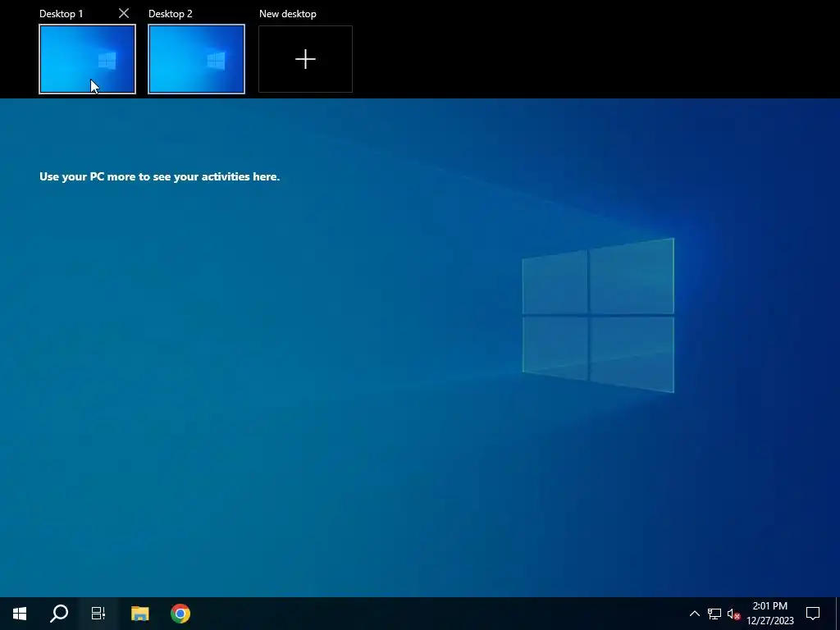
Task: Click the New desktop label
Action: [x=288, y=14]
